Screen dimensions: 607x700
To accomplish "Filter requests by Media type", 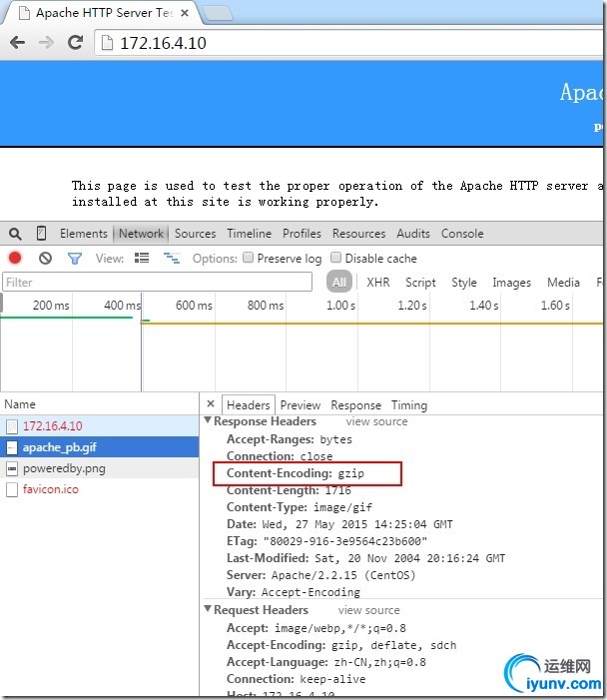I will coord(563,283).
